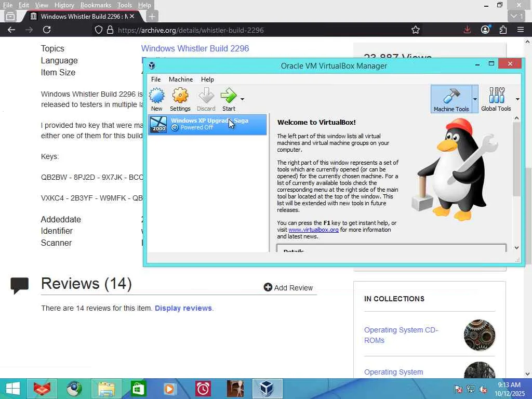
Task: Click the Discard toolbar icon
Action: pos(206,99)
